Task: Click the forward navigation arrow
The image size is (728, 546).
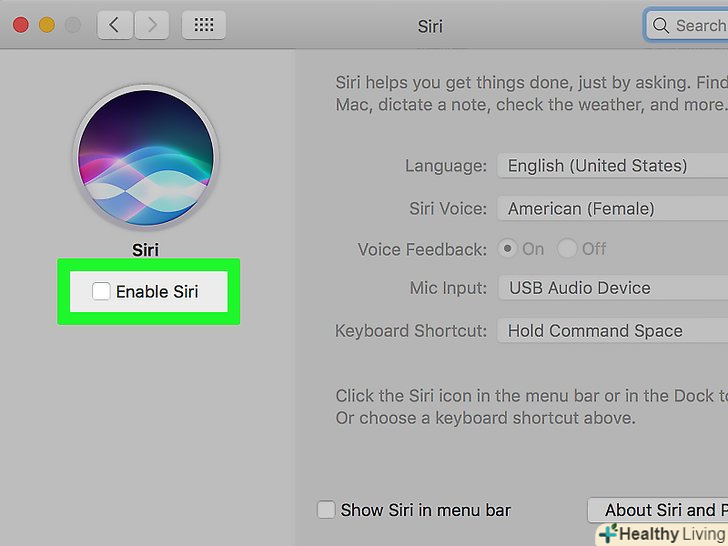Action: pos(151,25)
